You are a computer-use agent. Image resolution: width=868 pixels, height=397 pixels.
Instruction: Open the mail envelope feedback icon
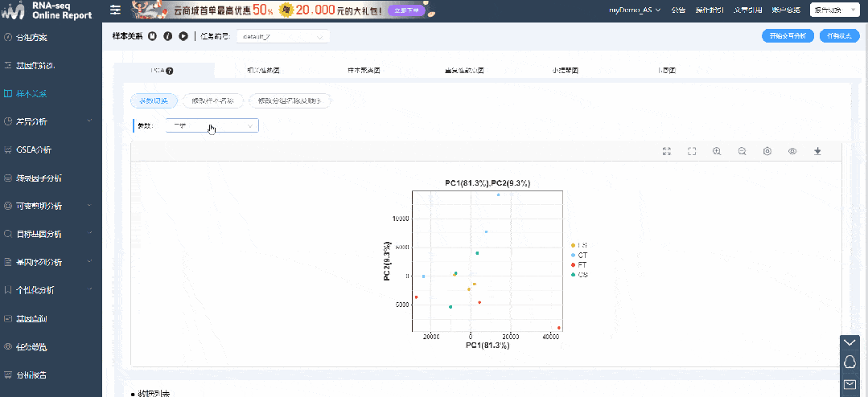coord(849,383)
